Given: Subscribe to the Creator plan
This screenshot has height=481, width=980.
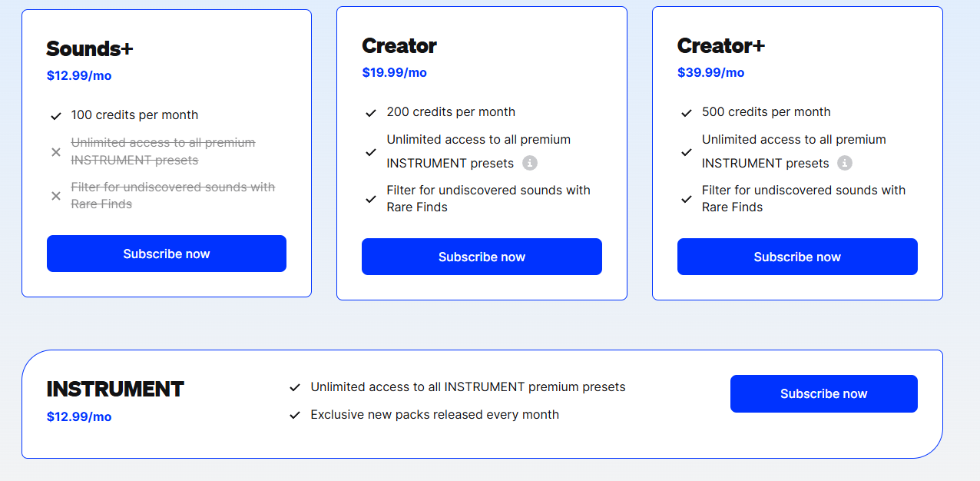Looking at the screenshot, I should pyautogui.click(x=482, y=256).
